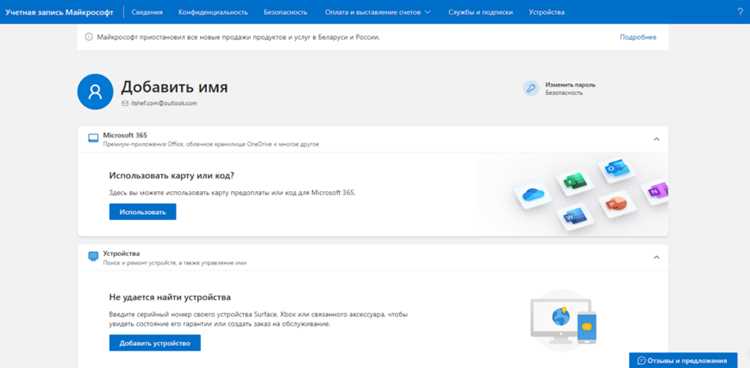The width and height of the screenshot is (750, 368).
Task: Click Изменить пароль link
Action: tap(570, 85)
